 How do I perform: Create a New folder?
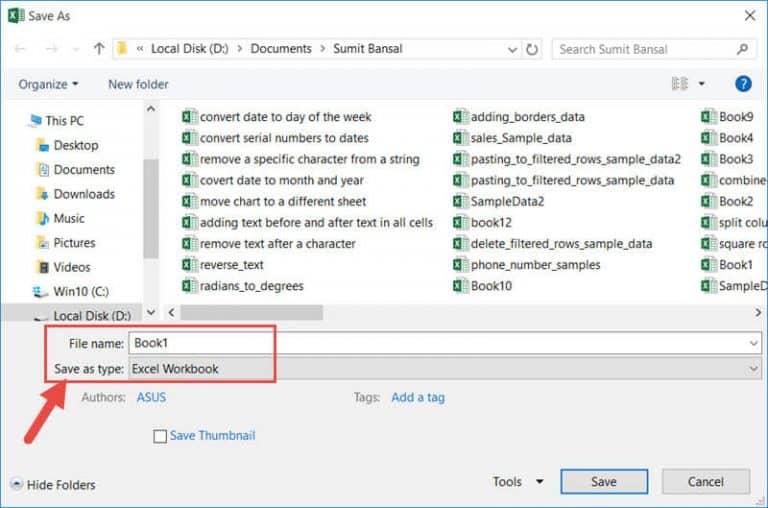coord(138,84)
